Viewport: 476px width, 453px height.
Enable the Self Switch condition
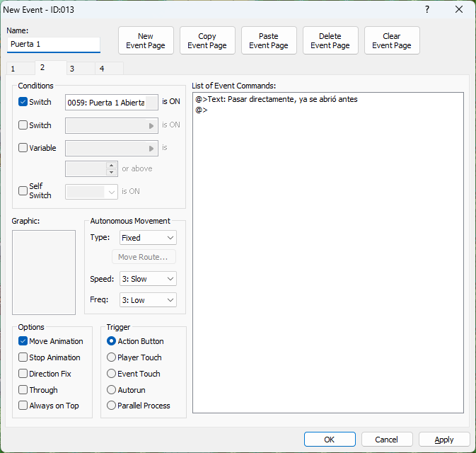23,191
